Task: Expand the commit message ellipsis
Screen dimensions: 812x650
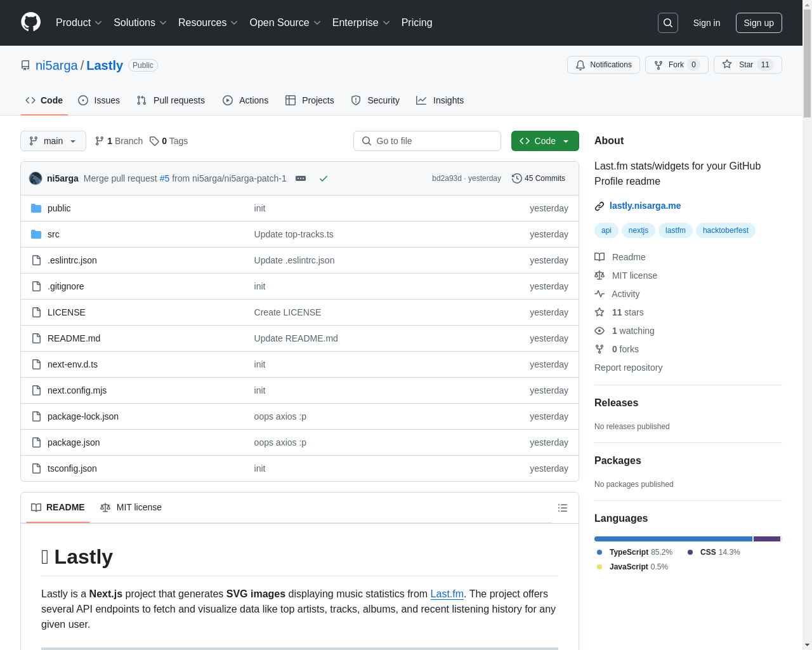Action: (x=301, y=178)
